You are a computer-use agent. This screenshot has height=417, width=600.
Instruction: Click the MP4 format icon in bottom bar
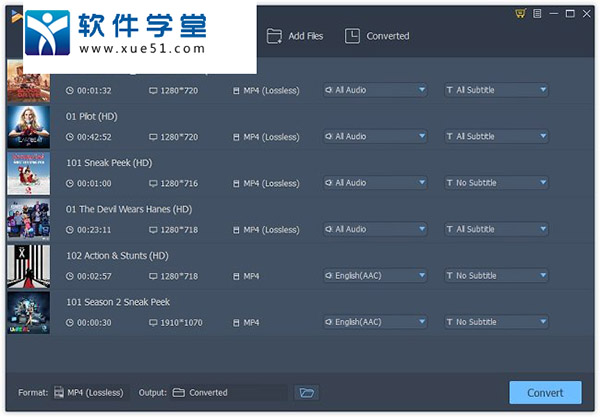coord(59,393)
